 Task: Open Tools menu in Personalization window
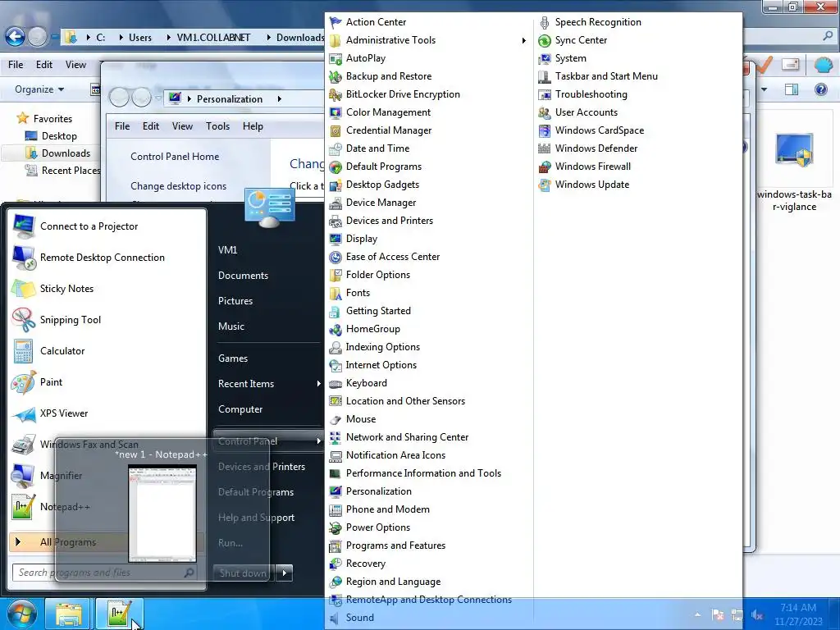[x=217, y=126]
